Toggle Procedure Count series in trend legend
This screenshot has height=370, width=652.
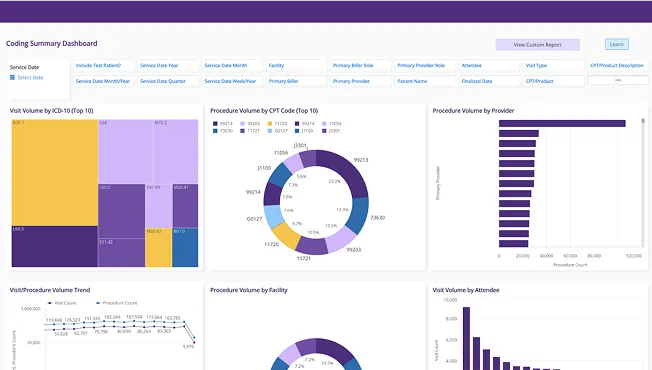pos(116,303)
